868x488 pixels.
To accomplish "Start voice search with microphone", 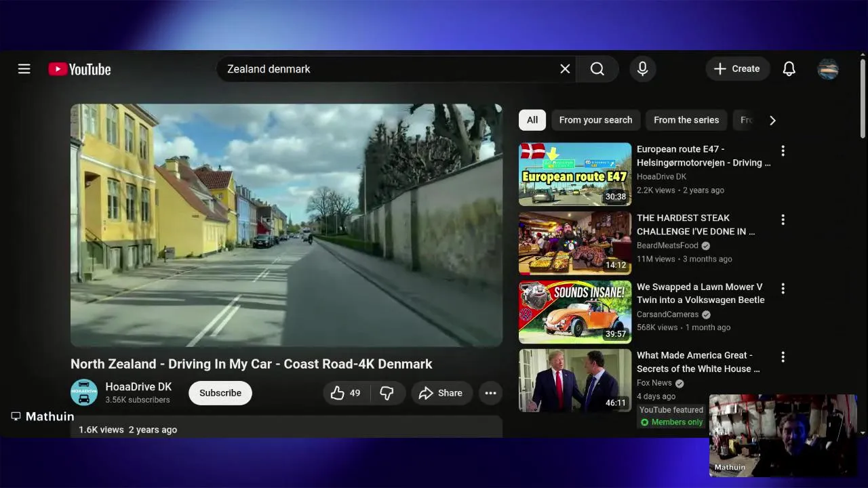I will click(x=643, y=69).
